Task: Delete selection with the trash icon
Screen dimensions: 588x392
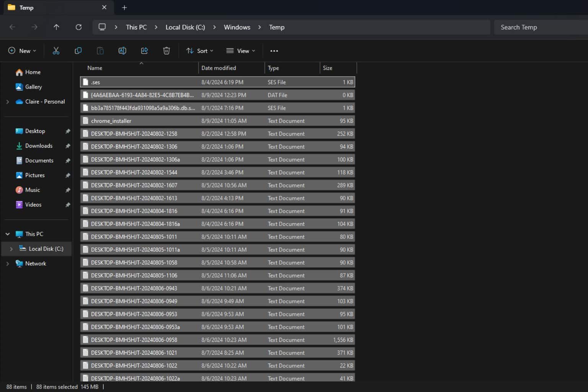Action: pos(167,51)
